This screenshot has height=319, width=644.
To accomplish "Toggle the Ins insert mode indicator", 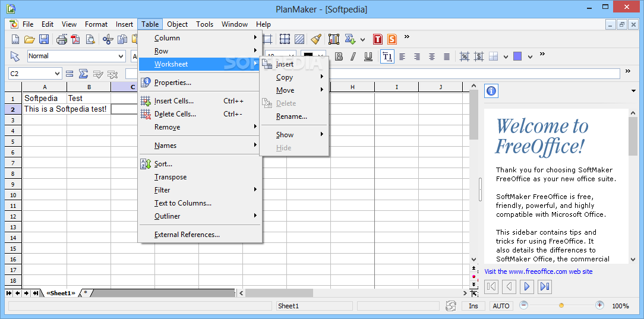I will click(x=473, y=306).
